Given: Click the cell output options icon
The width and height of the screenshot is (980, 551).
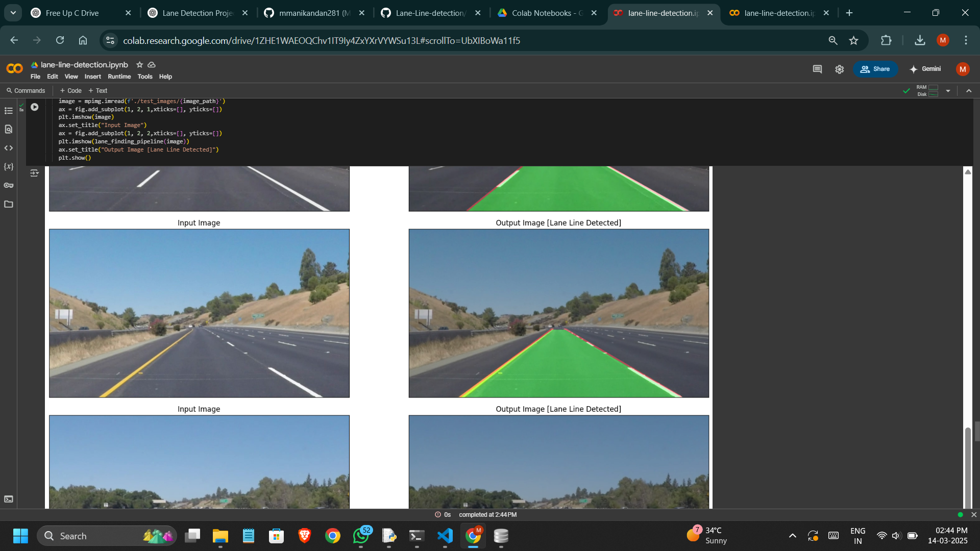Looking at the screenshot, I should [34, 173].
